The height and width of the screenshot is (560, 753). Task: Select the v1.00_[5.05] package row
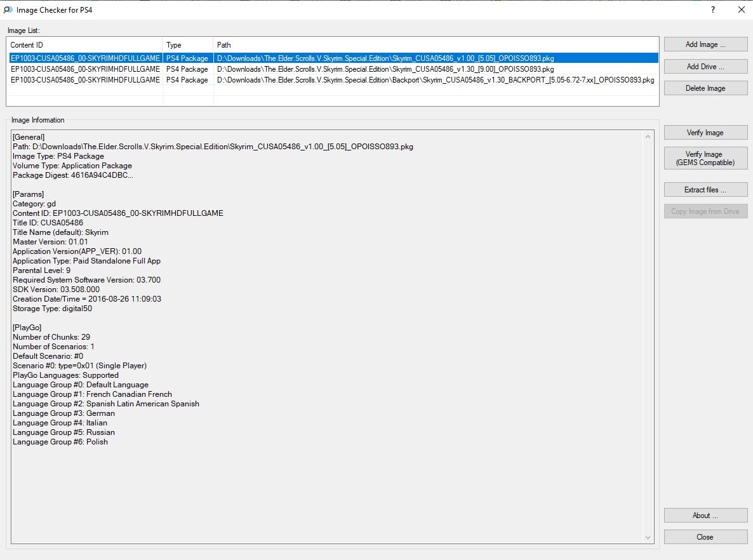click(333, 58)
